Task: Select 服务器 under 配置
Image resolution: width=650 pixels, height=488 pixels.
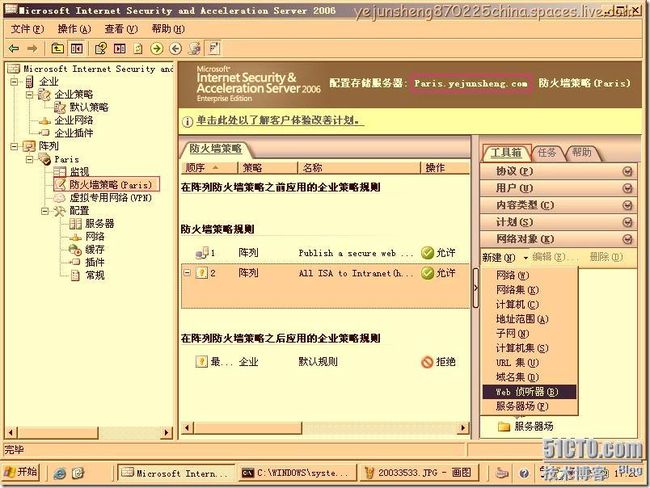Action: coord(99,224)
